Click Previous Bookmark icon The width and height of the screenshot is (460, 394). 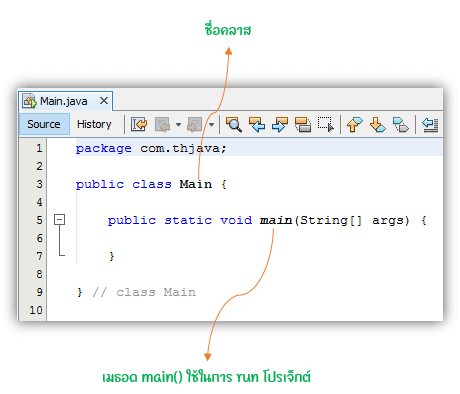pyautogui.click(x=354, y=124)
